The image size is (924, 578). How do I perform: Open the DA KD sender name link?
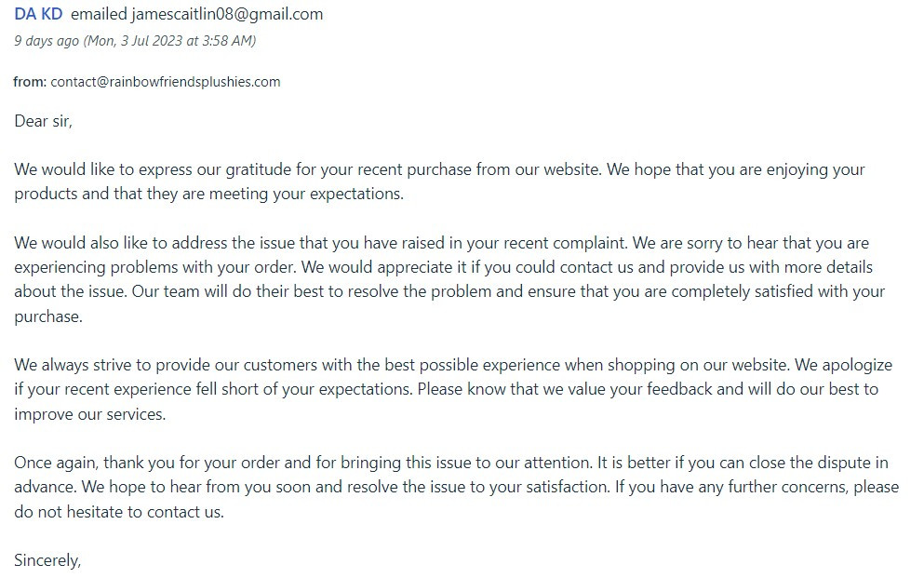click(x=38, y=14)
